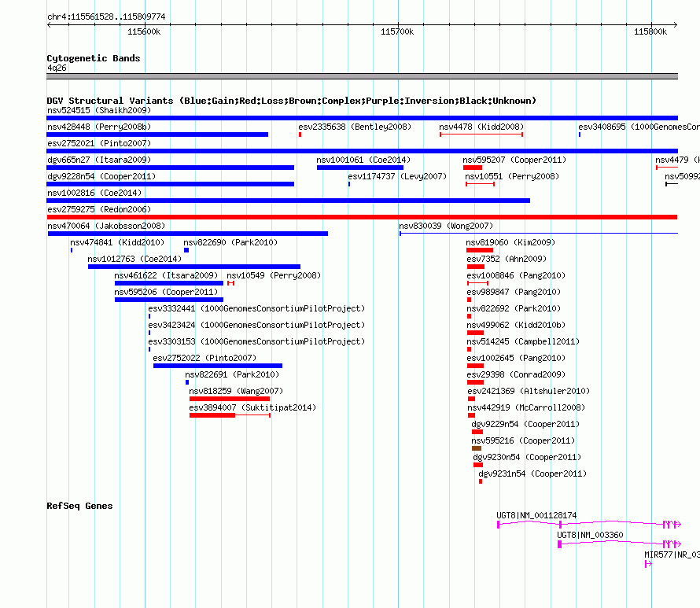Click UGT8|NM_001128174 gene label
This screenshot has width=700, height=608.
coord(536,515)
